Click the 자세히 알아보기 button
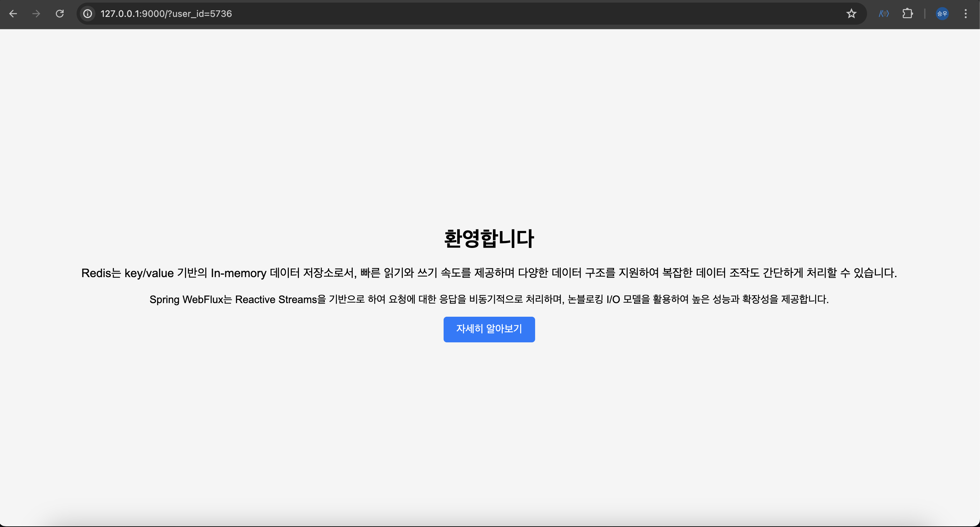This screenshot has width=980, height=527. 489,329
